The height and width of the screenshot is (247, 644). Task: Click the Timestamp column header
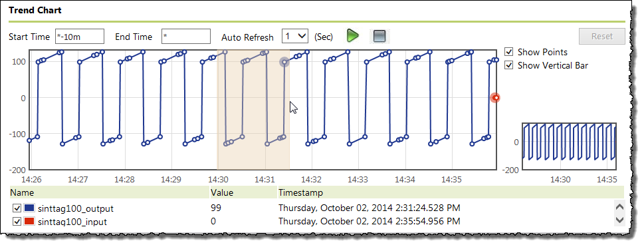(300, 192)
